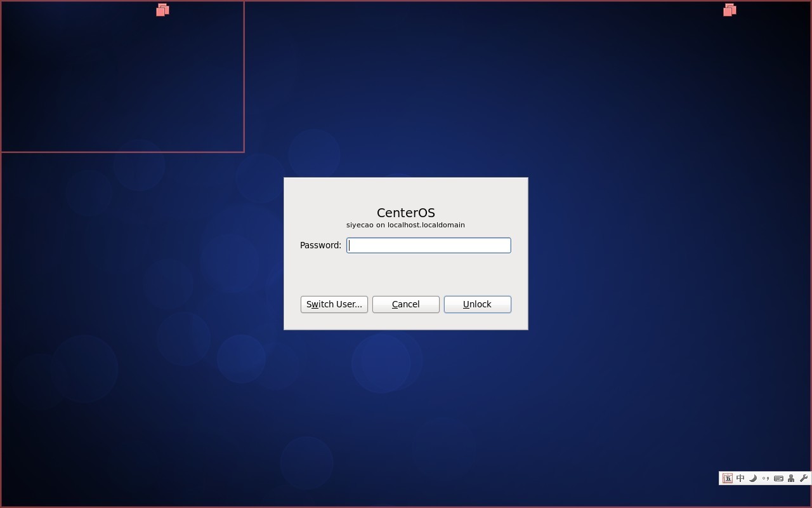Image resolution: width=812 pixels, height=508 pixels.
Task: Click the 'CenterOS' title text
Action: pyautogui.click(x=405, y=213)
